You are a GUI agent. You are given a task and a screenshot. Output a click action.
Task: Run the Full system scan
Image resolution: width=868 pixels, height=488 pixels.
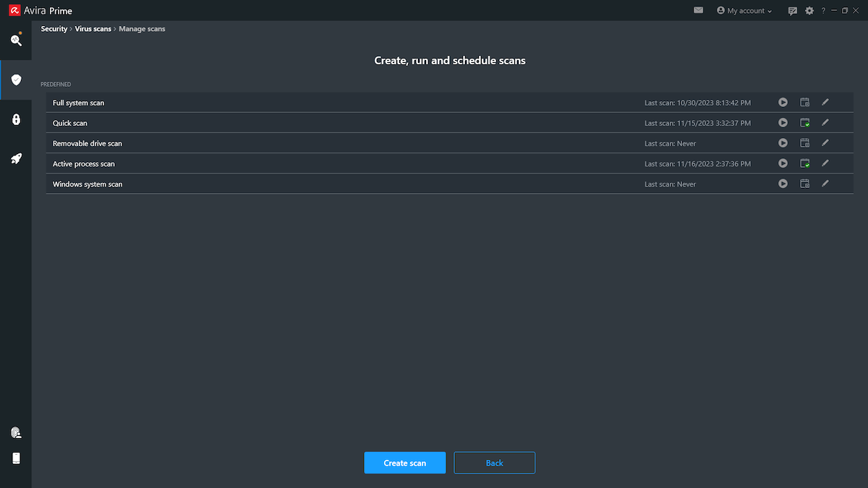click(x=783, y=102)
